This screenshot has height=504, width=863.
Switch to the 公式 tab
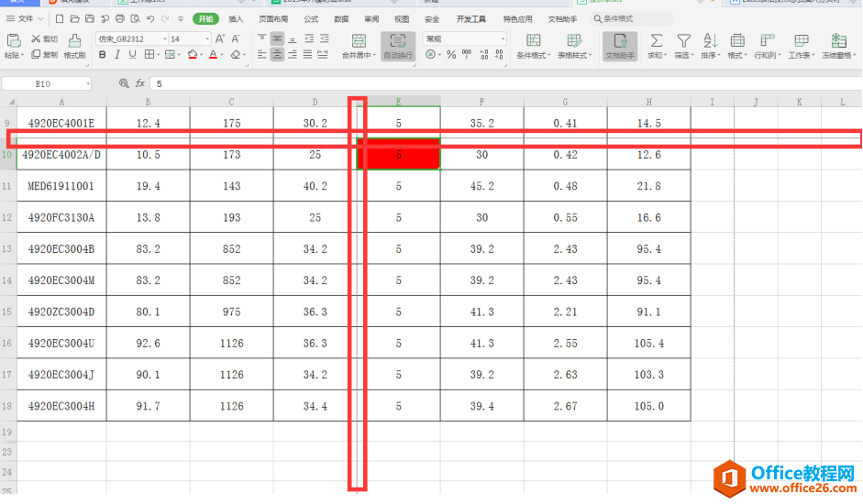(x=311, y=18)
